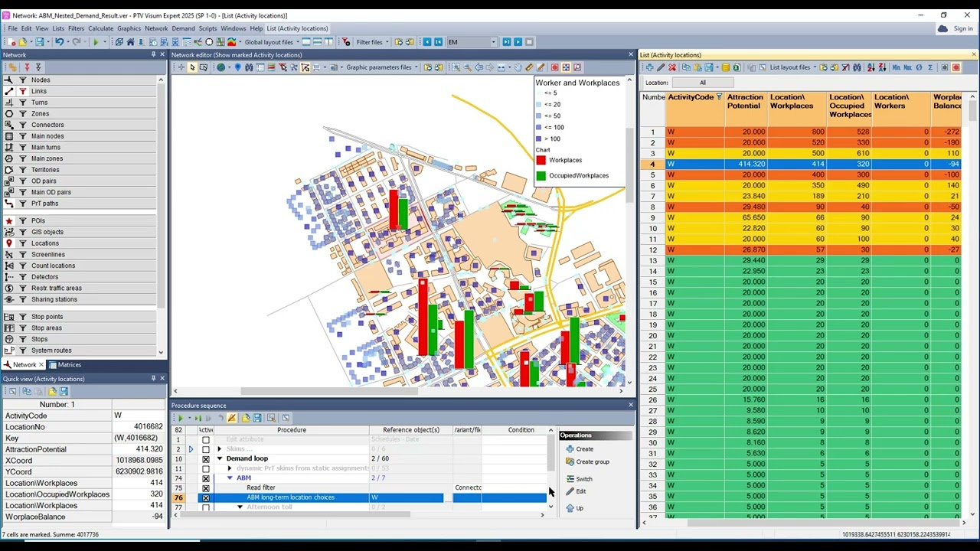This screenshot has width=980, height=551.
Task: Click the EM combo box in the main toolbar
Action: coord(472,42)
